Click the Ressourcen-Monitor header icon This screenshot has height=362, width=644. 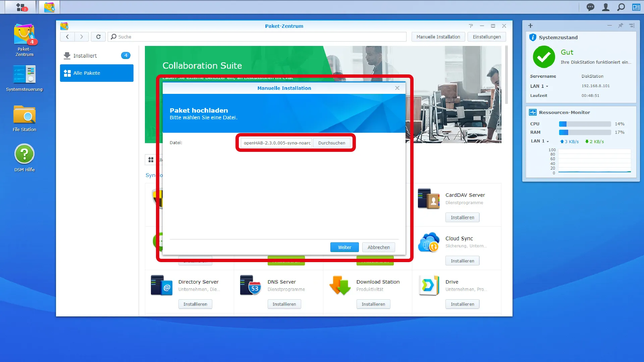533,112
